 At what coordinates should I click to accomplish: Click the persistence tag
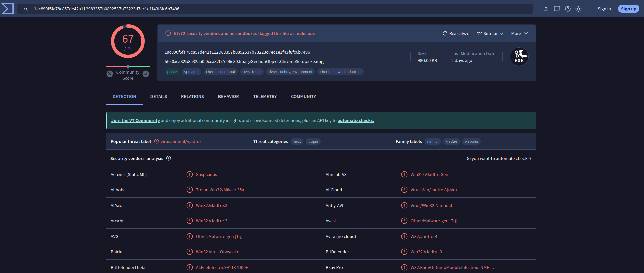252,72
